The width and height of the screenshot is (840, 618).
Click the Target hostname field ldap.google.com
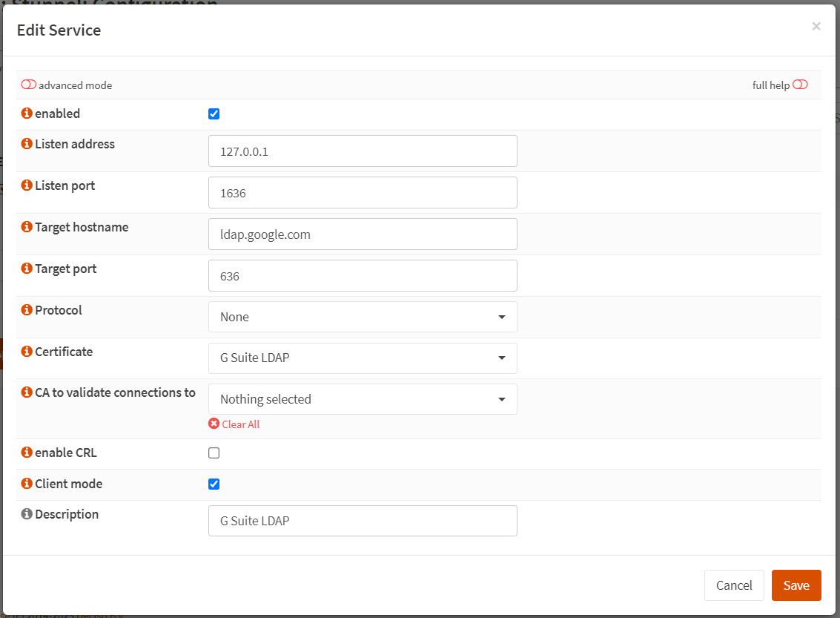[363, 234]
